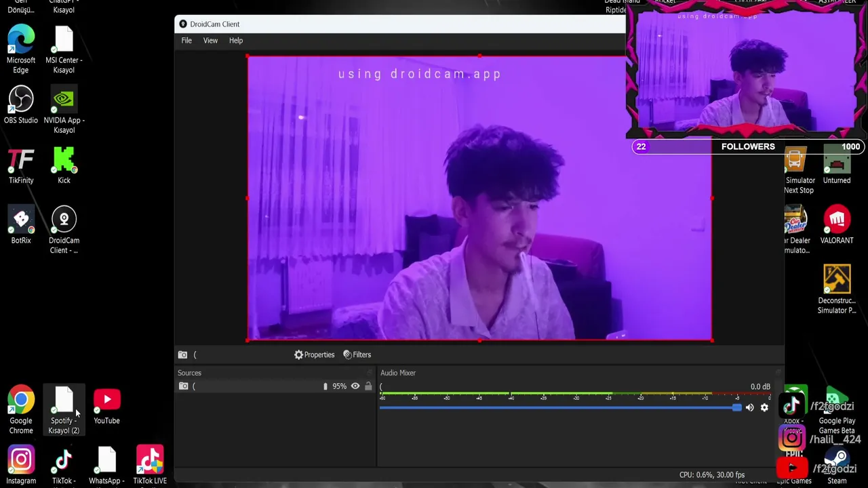Open Car Dealer Simulator shortcut
This screenshot has height=488, width=868.
[x=796, y=230]
